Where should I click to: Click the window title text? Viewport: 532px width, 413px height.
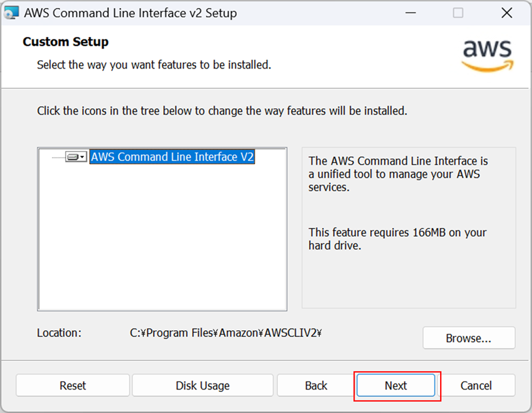[x=130, y=13]
